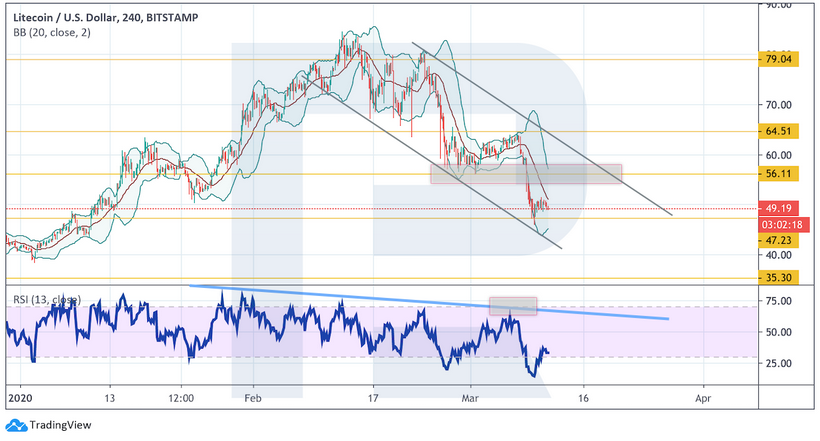
Task: Click the blue RSI trendline
Action: (x=420, y=301)
